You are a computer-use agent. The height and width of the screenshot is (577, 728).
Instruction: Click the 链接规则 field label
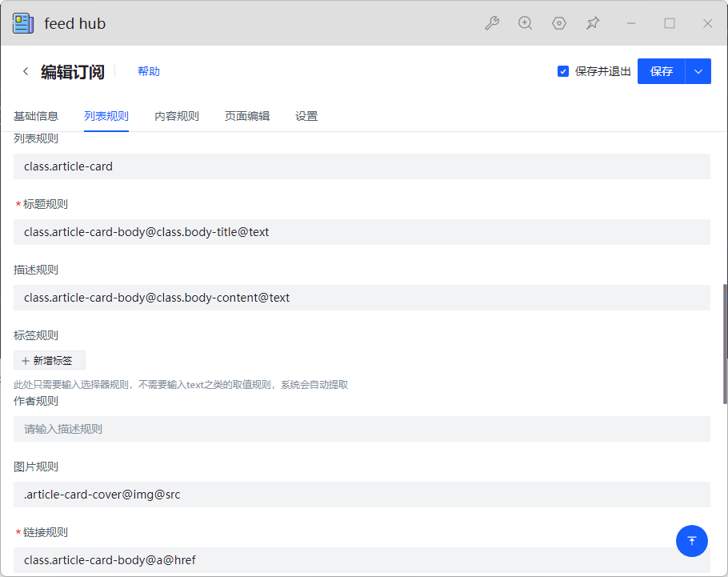pyautogui.click(x=45, y=532)
